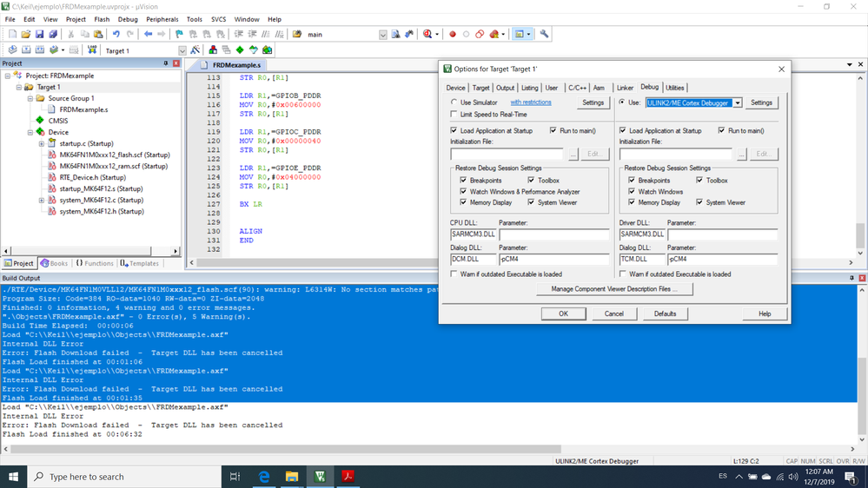Click the Open file toolbar icon
The image size is (868, 488).
coord(25,35)
